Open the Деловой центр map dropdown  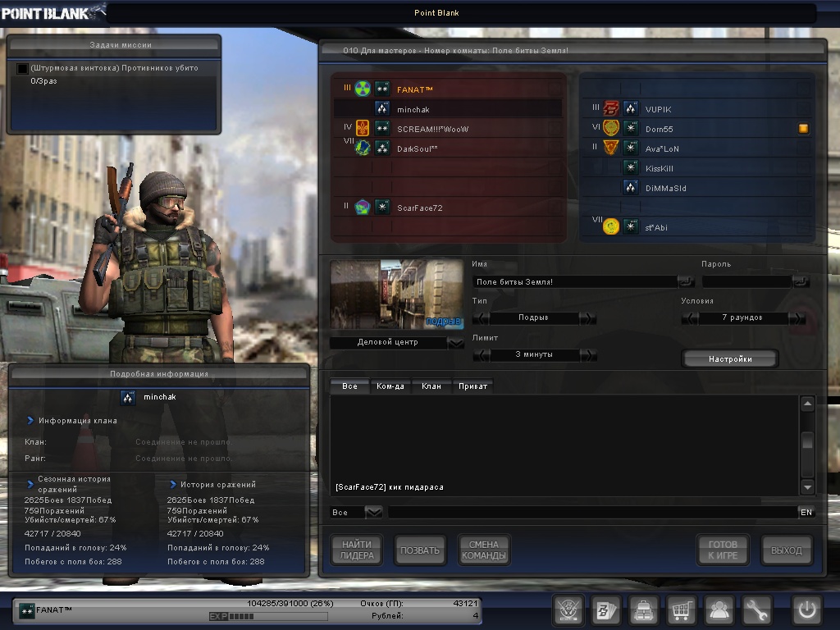click(456, 343)
